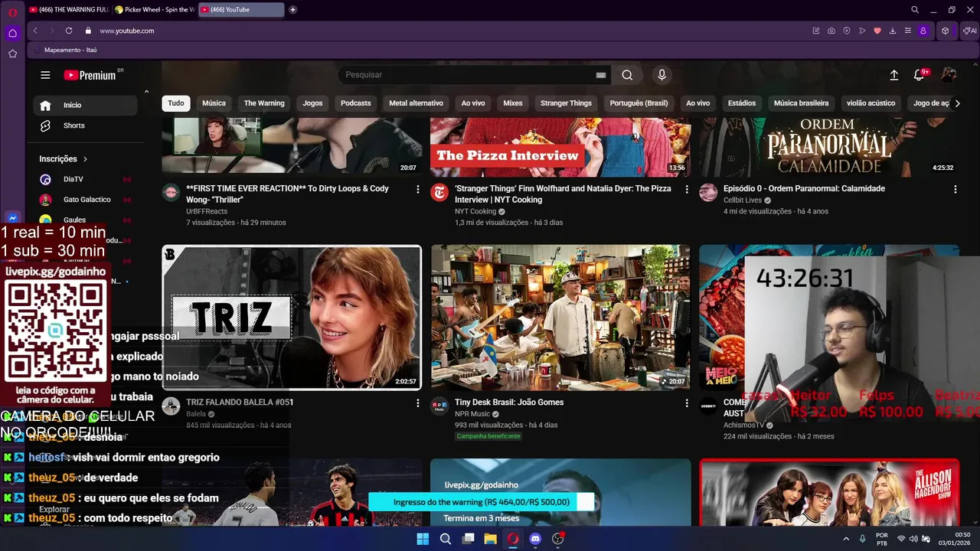
Task: Take snapshot with camera icon in address bar
Action: pos(831,31)
